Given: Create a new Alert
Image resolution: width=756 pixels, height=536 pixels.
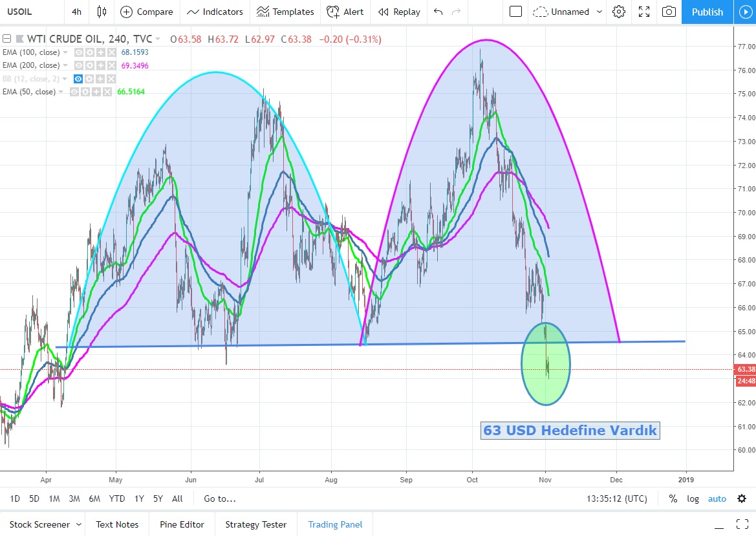Looking at the screenshot, I should pyautogui.click(x=345, y=12).
